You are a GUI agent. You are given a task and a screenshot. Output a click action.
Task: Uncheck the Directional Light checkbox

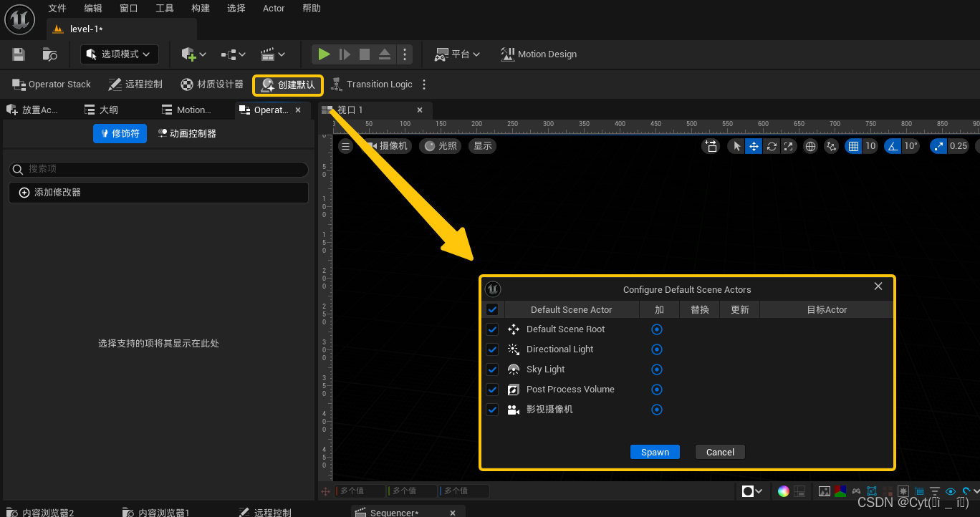click(492, 349)
